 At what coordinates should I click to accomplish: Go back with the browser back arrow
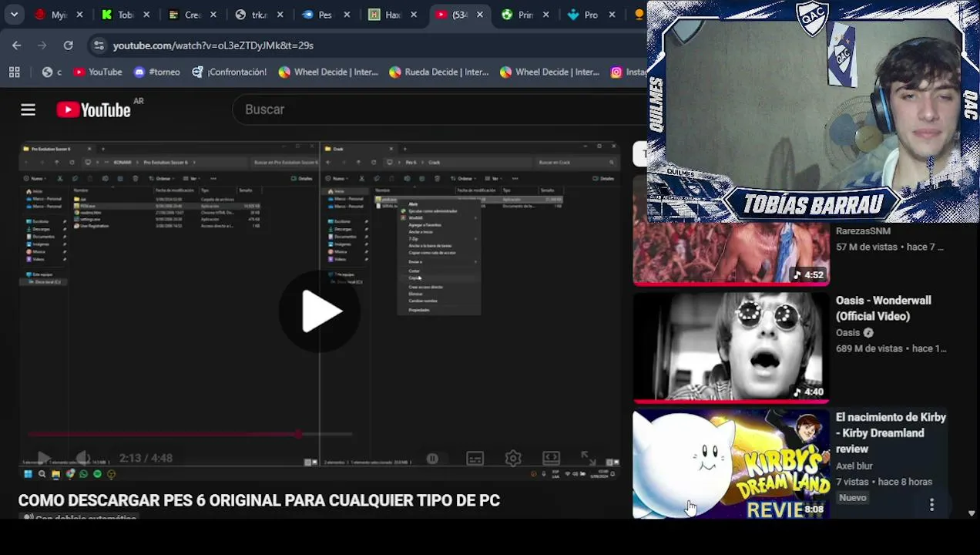(16, 45)
